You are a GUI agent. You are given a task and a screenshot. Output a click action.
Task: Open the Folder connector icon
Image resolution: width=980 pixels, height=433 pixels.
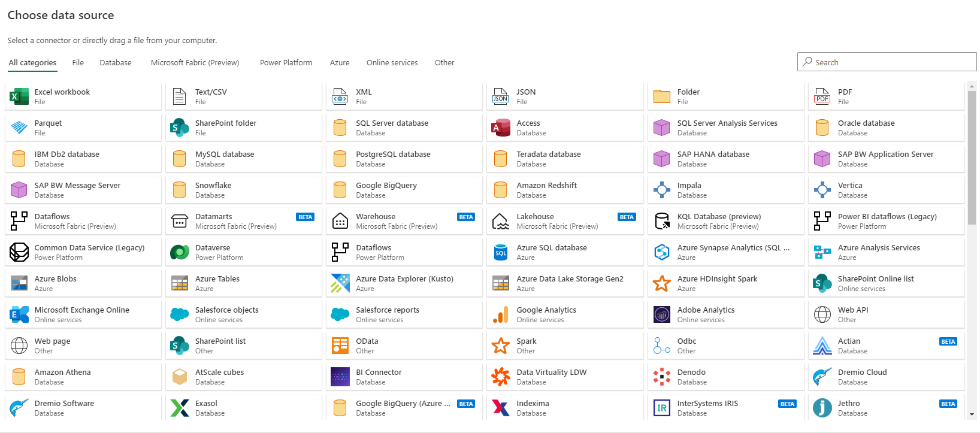(x=661, y=96)
